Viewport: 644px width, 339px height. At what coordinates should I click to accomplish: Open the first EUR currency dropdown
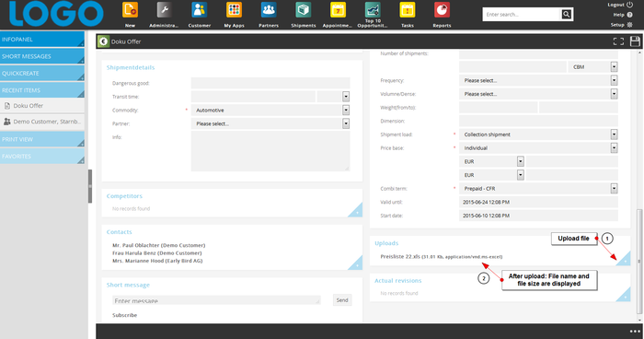click(521, 161)
